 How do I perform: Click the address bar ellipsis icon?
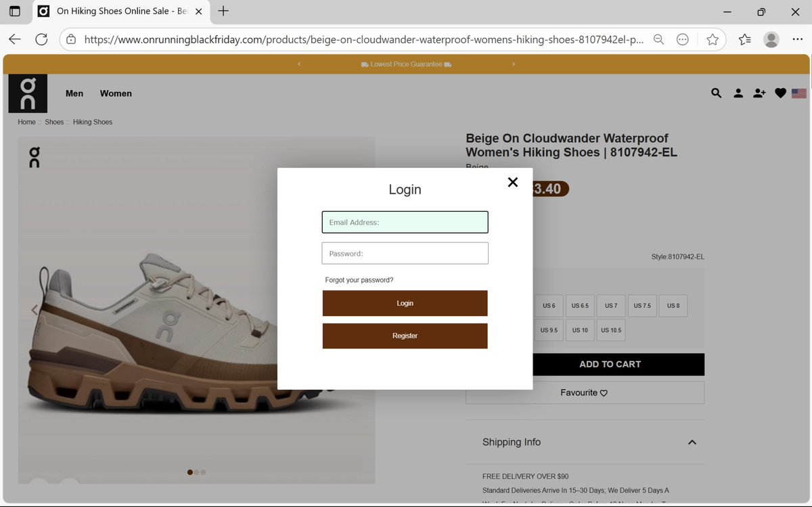pos(683,39)
